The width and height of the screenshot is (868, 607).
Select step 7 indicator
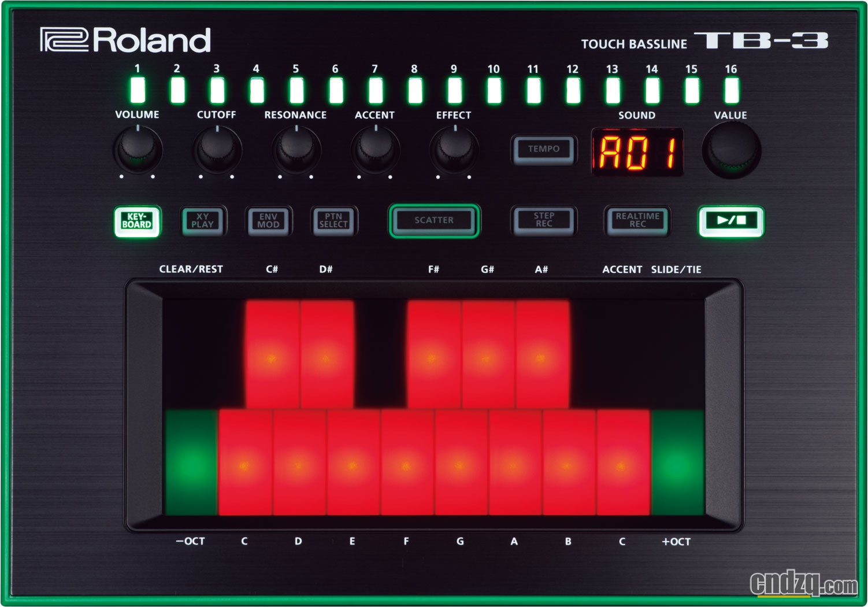pos(375,90)
